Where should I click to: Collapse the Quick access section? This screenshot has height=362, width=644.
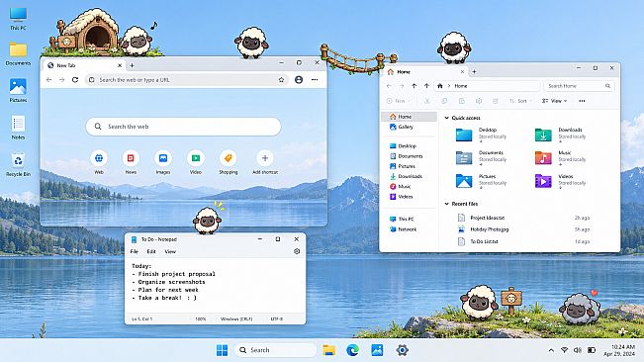[x=447, y=118]
